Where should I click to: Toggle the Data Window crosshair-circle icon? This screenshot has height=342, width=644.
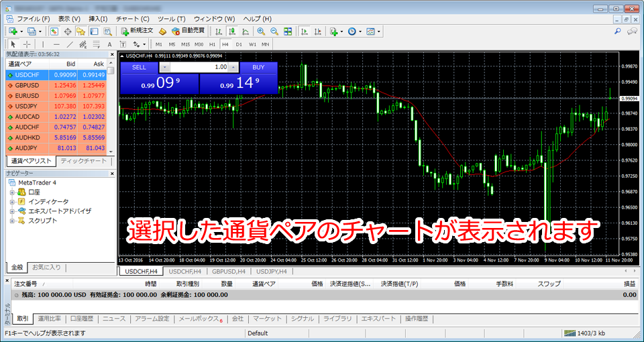click(x=67, y=32)
